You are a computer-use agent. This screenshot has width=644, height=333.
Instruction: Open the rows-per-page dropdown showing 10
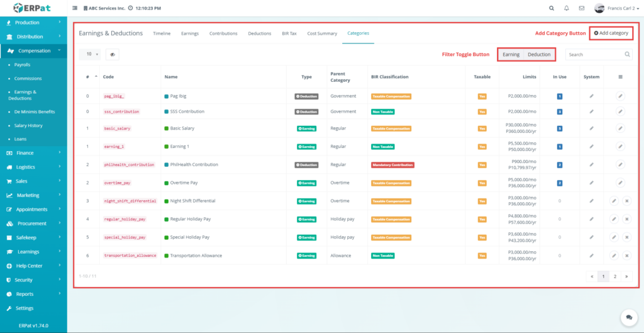point(89,55)
